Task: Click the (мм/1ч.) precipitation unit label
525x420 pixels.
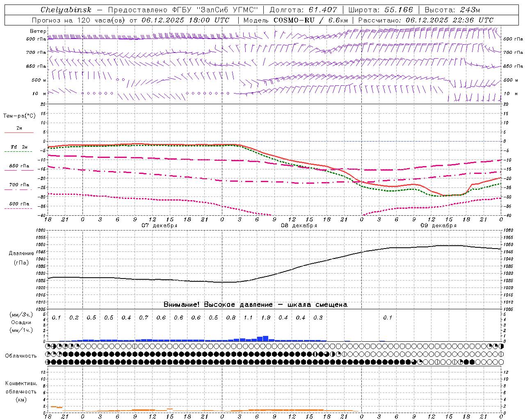Action: click(x=21, y=330)
